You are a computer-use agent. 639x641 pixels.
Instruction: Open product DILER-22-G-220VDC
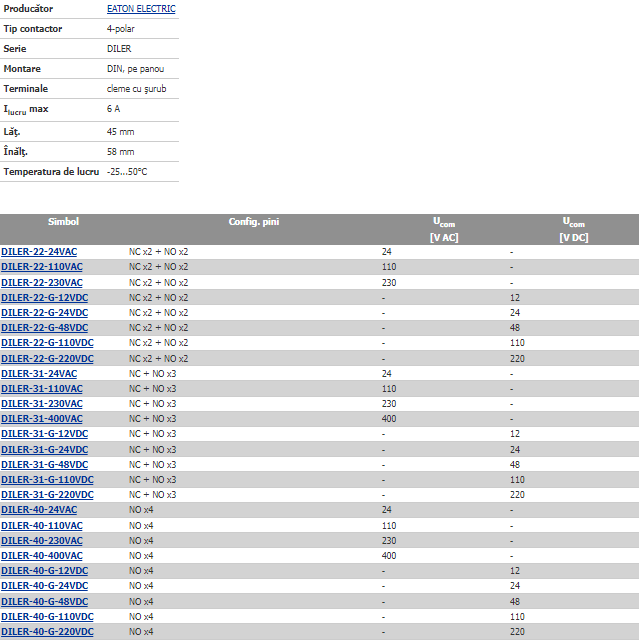[47, 359]
